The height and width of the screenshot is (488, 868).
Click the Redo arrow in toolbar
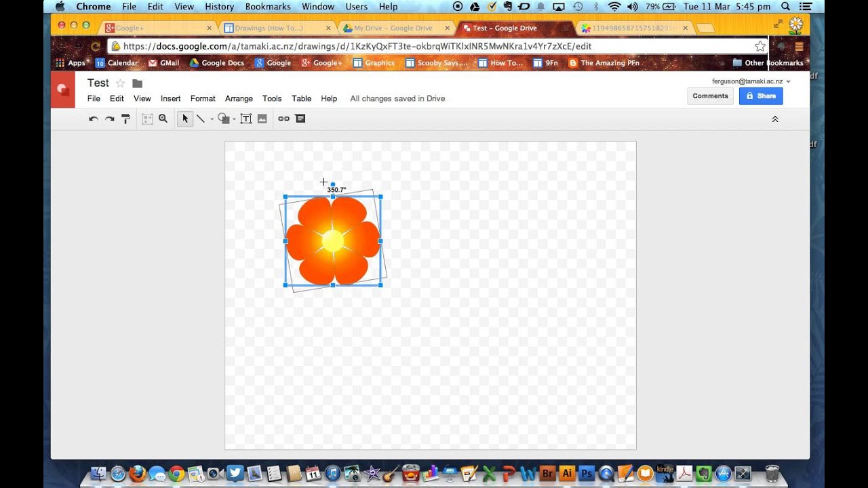pos(109,119)
